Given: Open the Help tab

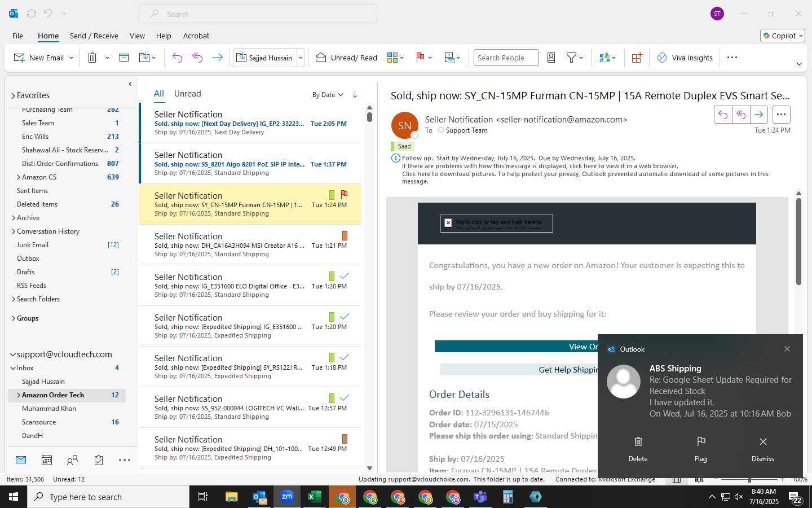Looking at the screenshot, I should coord(164,36).
